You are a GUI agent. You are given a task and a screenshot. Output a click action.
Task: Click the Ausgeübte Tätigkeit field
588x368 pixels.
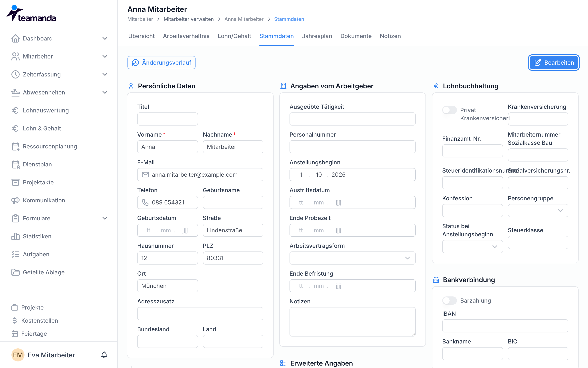[x=352, y=119]
